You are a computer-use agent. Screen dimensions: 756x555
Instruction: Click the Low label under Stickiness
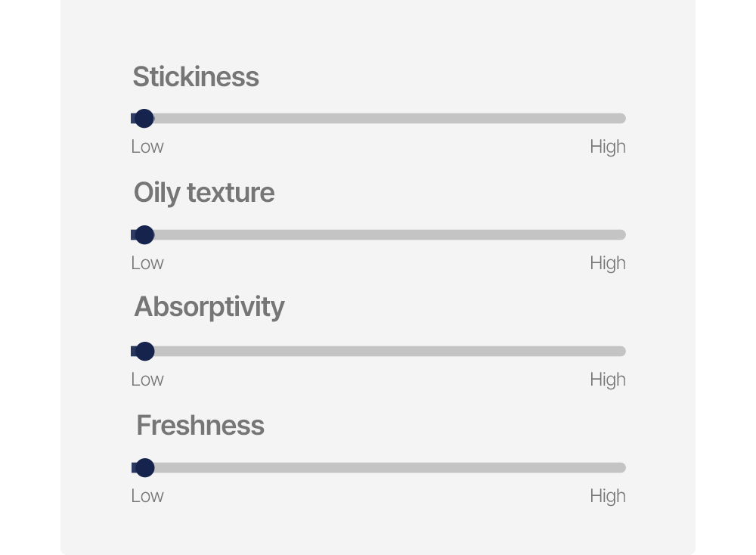click(x=147, y=147)
